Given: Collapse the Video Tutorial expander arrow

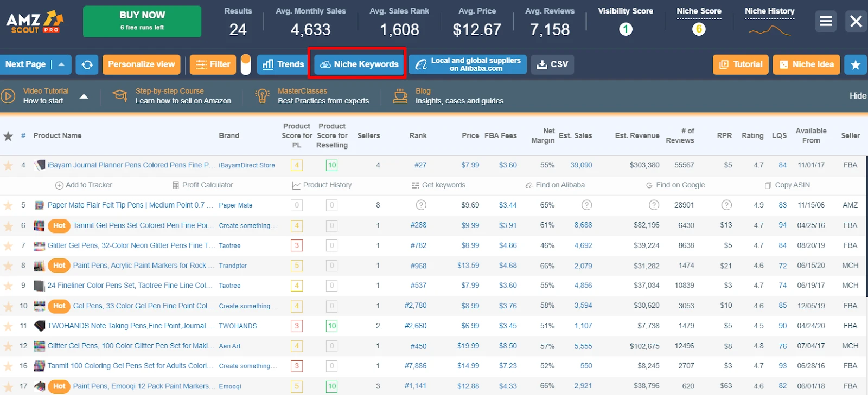Looking at the screenshot, I should click(84, 96).
